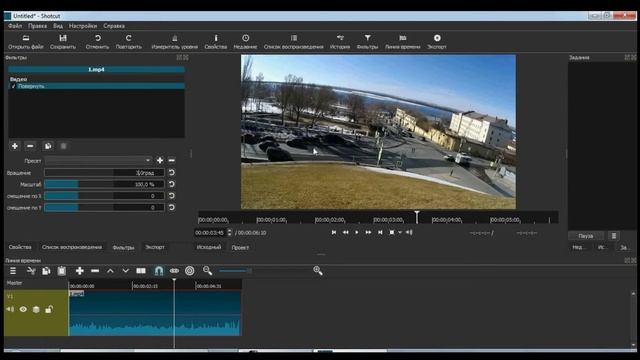This screenshot has height=360, width=640.
Task: Toggle player volume speaker control
Action: (409, 232)
